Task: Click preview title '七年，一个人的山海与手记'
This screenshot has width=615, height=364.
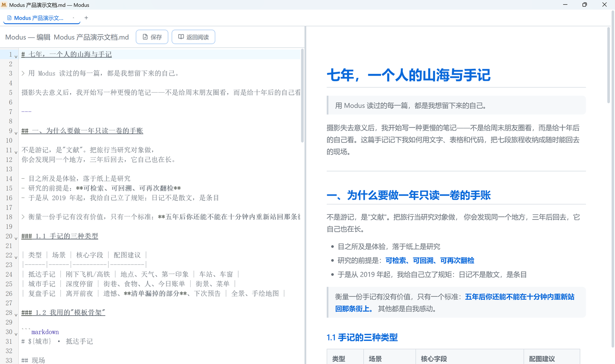Action: coord(409,75)
